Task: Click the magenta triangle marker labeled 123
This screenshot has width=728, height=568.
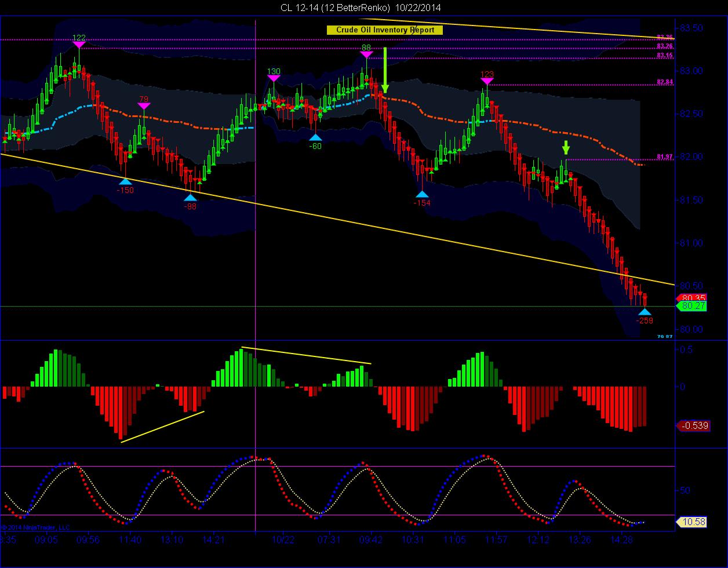Action: click(x=487, y=81)
